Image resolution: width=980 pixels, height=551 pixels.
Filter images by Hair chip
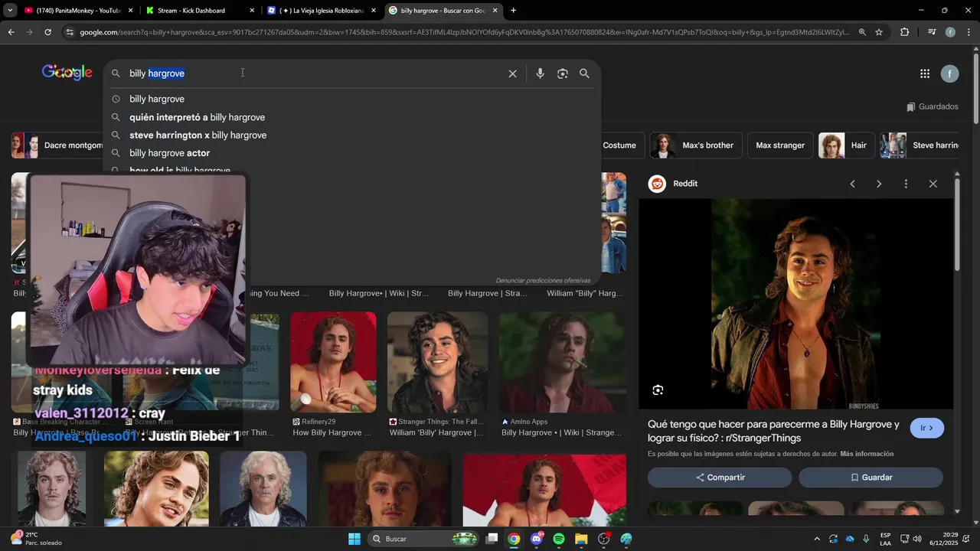click(846, 145)
